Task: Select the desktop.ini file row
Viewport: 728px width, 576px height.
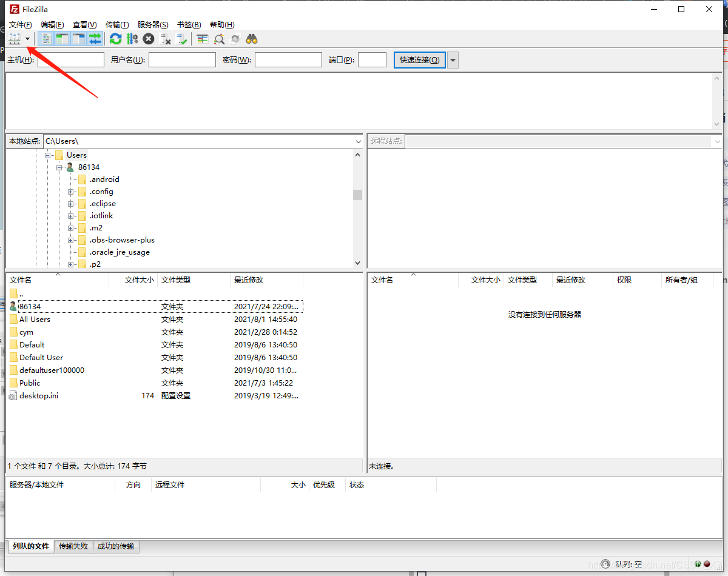Action: pos(154,396)
